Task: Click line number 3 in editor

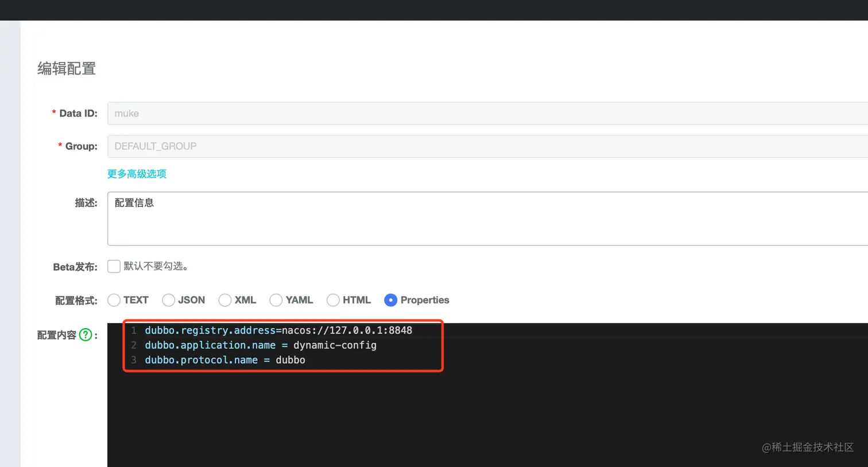Action: 134,360
